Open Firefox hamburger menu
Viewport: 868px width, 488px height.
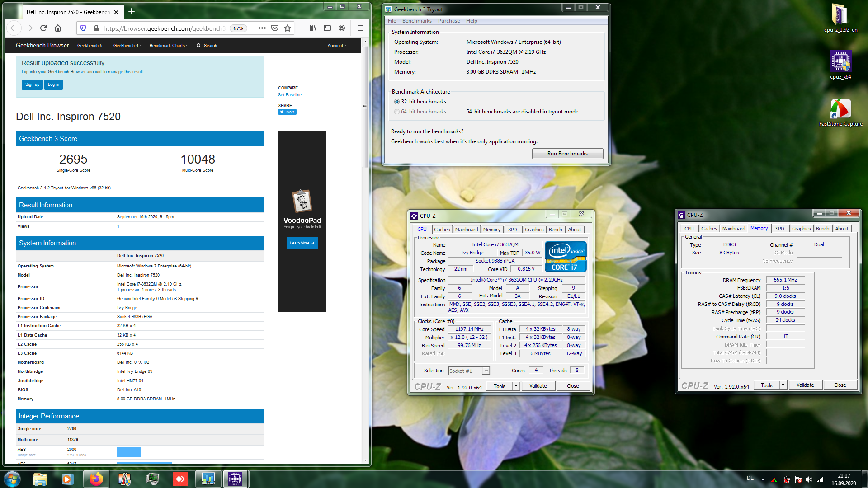tap(360, 28)
